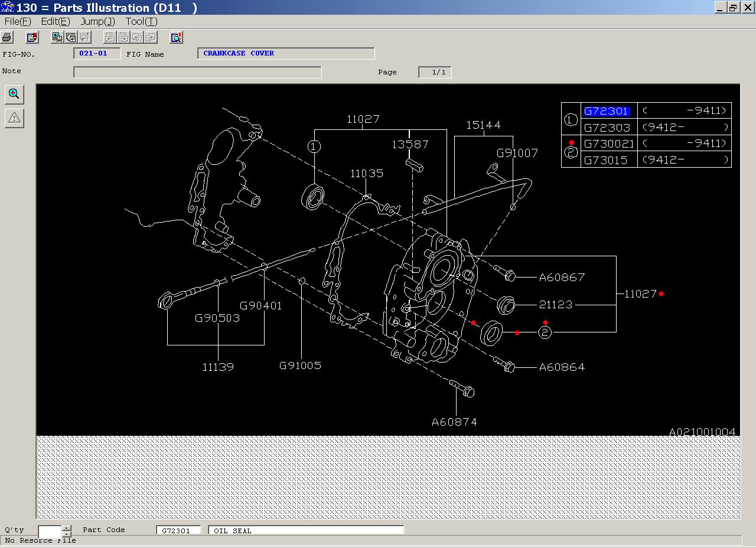Open the Jump menu
This screenshot has height=548, width=756.
(x=98, y=21)
